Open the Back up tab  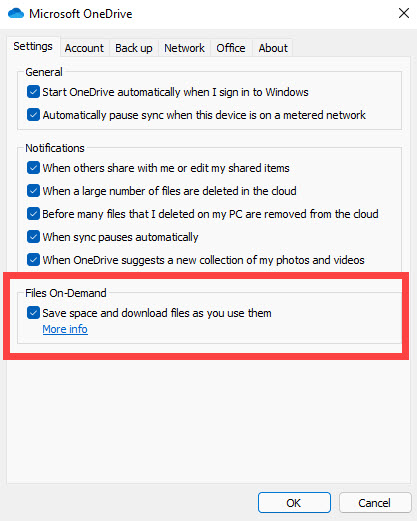[x=134, y=48]
